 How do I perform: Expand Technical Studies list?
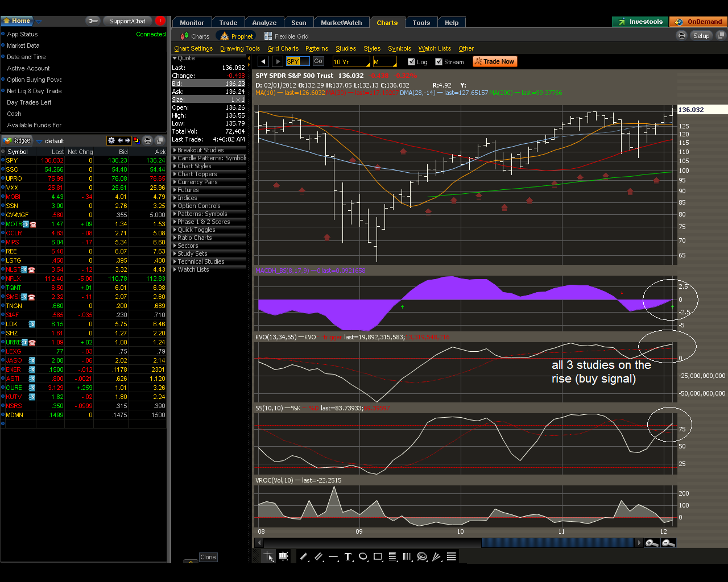(x=198, y=261)
